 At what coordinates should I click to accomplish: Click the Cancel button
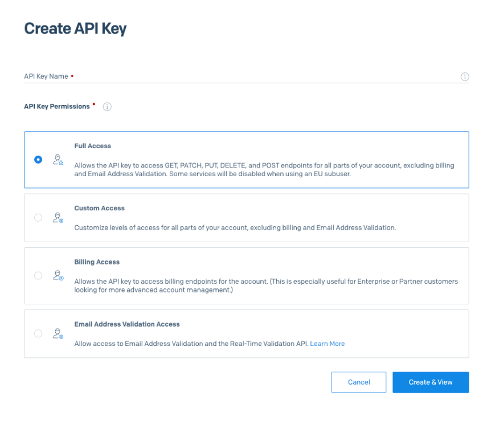coord(359,382)
